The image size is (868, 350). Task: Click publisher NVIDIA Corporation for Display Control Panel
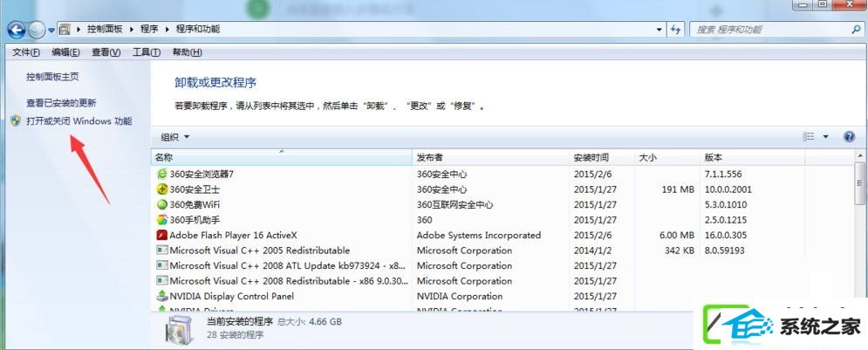[x=460, y=296]
